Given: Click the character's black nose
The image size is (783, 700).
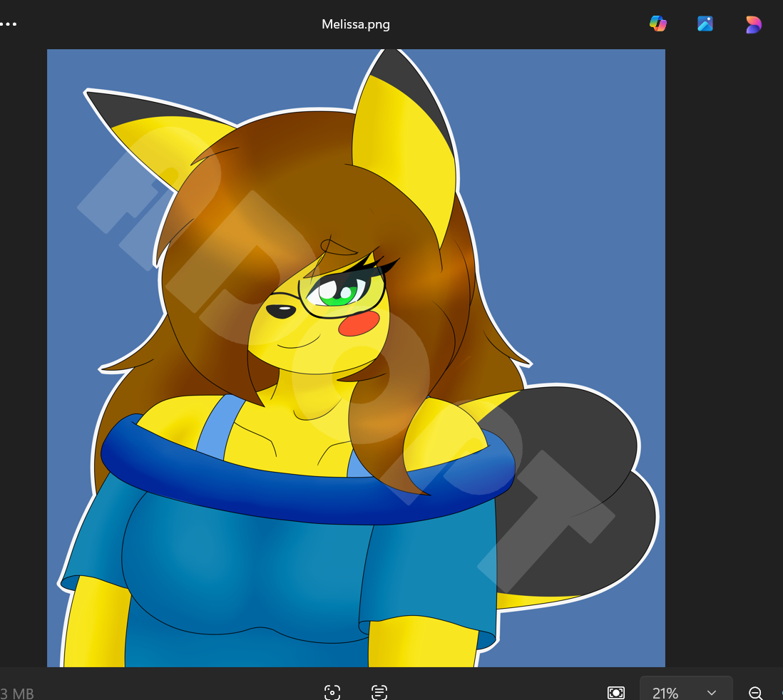Looking at the screenshot, I should coord(280,312).
